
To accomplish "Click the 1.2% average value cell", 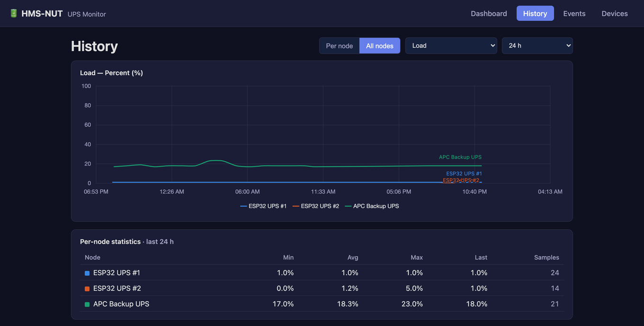I will [350, 288].
